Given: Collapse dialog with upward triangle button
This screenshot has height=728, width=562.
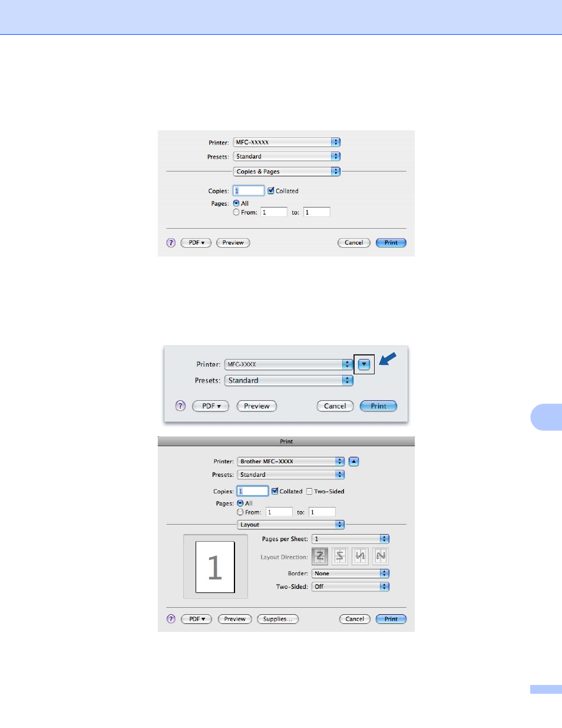Looking at the screenshot, I should [354, 462].
